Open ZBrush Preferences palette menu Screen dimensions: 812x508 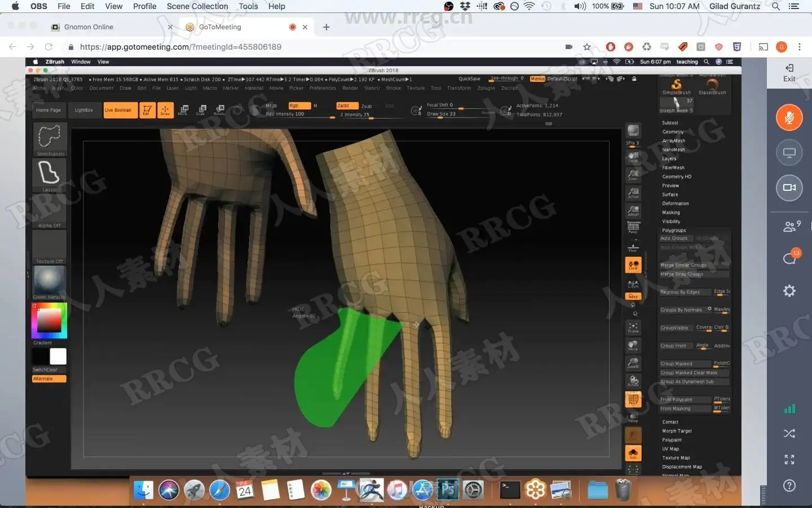pyautogui.click(x=323, y=88)
